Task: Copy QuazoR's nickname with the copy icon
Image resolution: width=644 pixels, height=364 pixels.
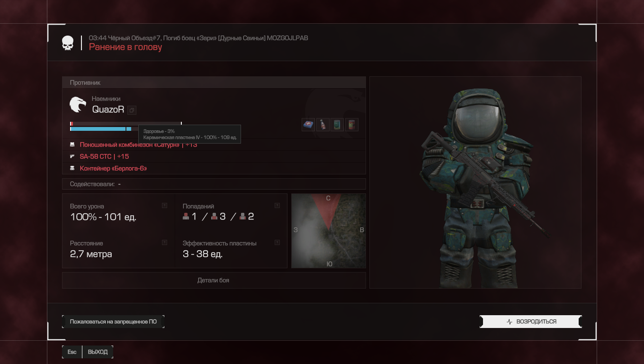Action: [132, 110]
